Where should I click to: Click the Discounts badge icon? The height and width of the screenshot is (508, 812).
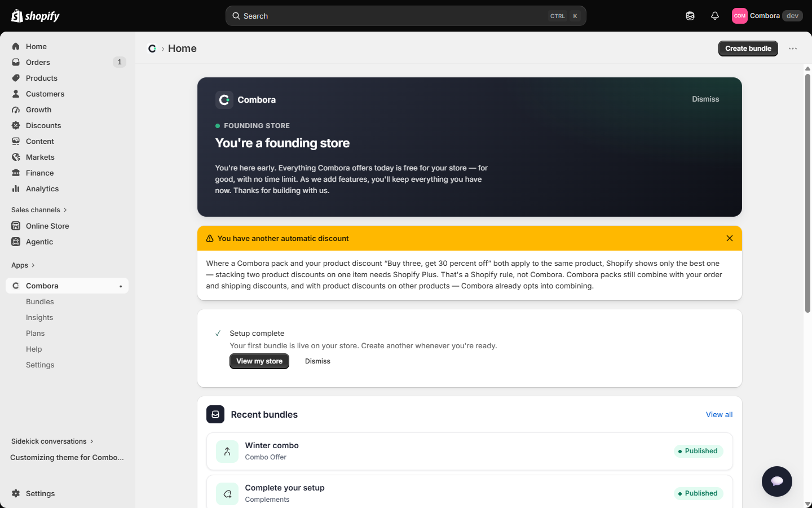pos(16,125)
